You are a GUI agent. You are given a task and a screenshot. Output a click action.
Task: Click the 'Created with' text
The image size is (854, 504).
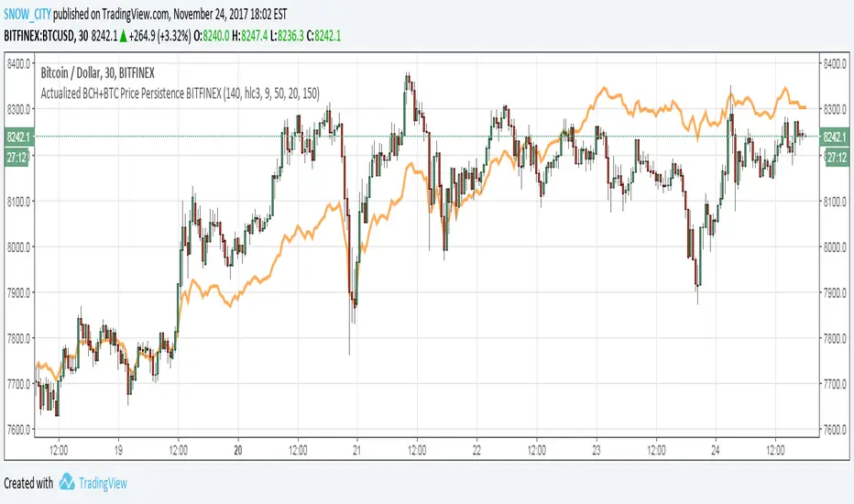[x=28, y=483]
